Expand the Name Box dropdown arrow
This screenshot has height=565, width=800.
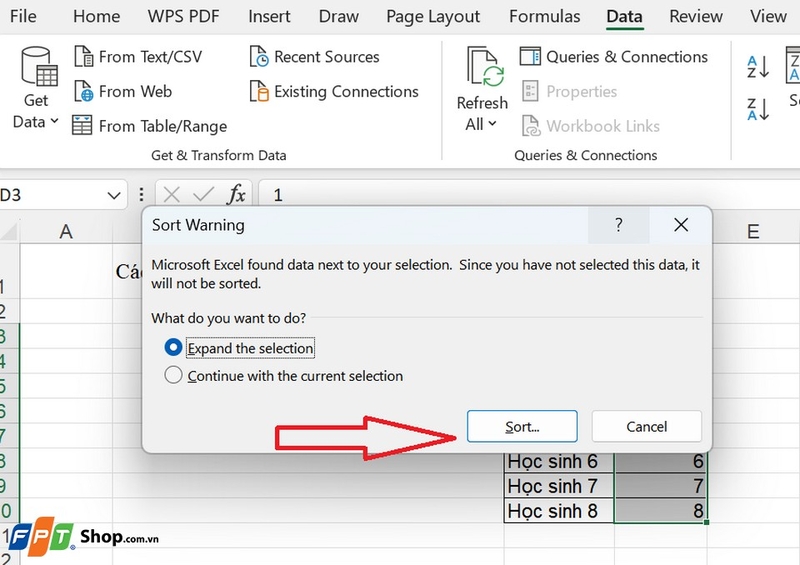click(x=114, y=195)
